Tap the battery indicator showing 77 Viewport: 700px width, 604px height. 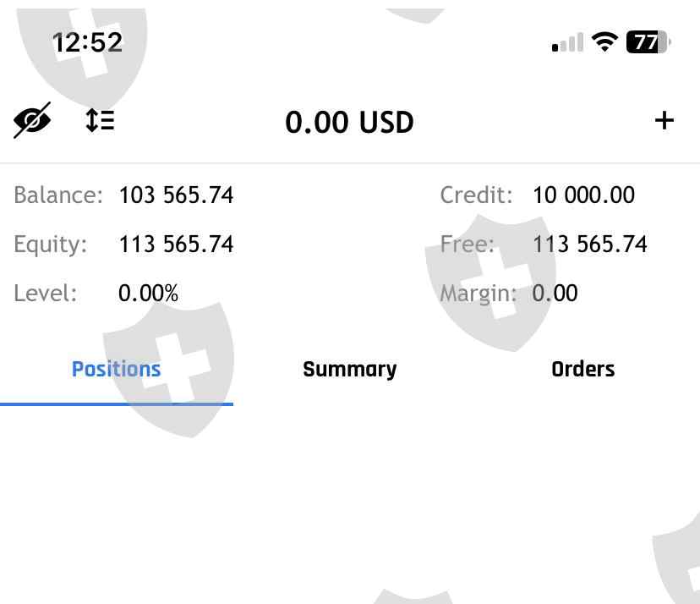point(648,42)
